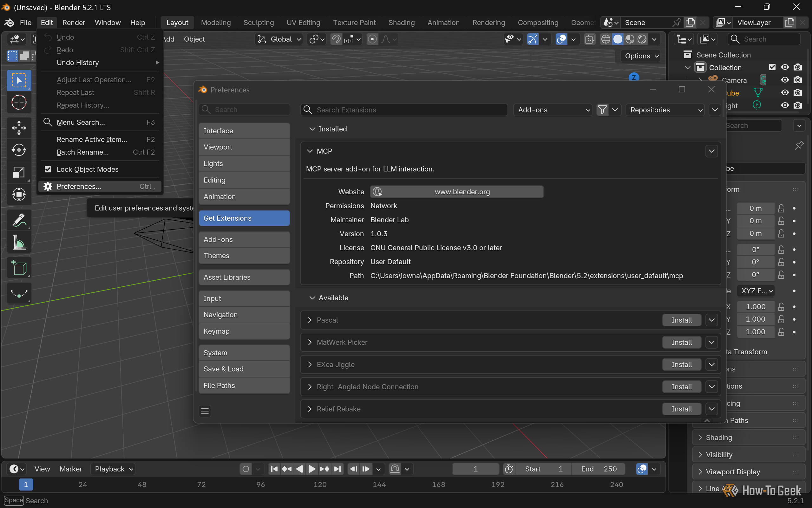This screenshot has width=812, height=508.
Task: Toggle snapping magnet in viewport header
Action: [336, 39]
